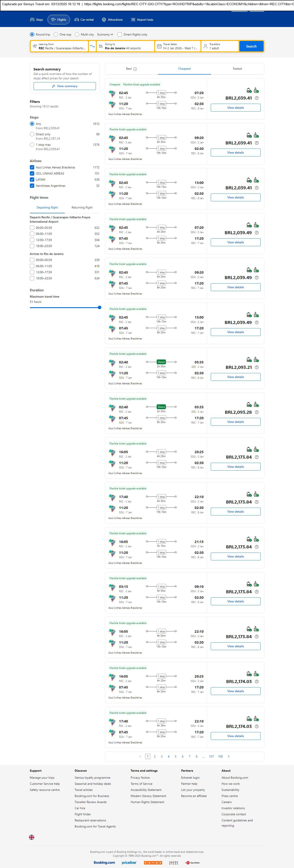Click the price help icon beside BRL2,093.21
Viewport: 294px width, 868px height.
point(257,367)
